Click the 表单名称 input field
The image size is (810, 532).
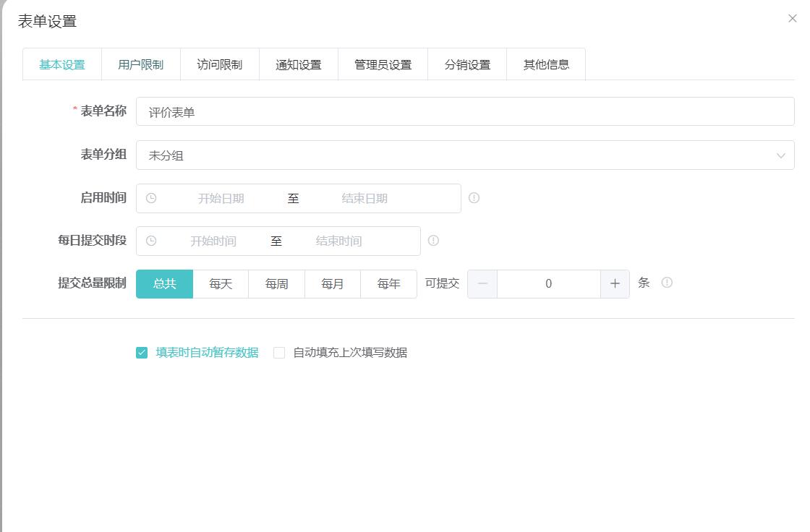(465, 111)
